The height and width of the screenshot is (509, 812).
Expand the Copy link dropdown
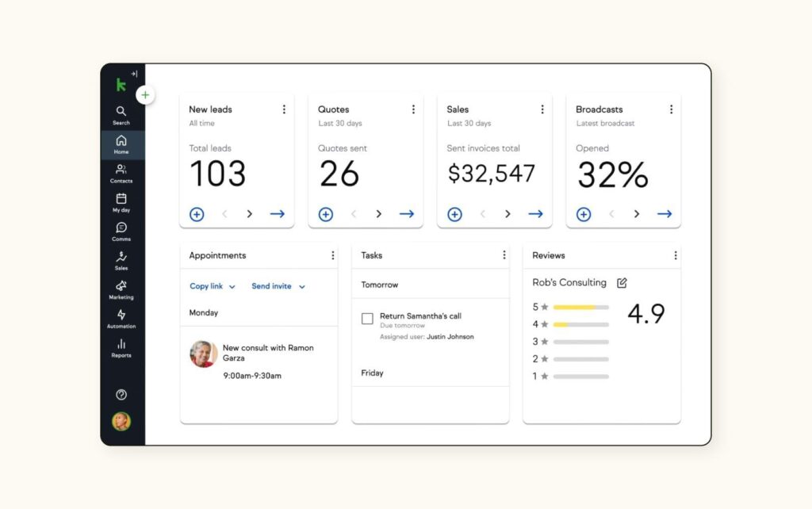[x=213, y=286]
